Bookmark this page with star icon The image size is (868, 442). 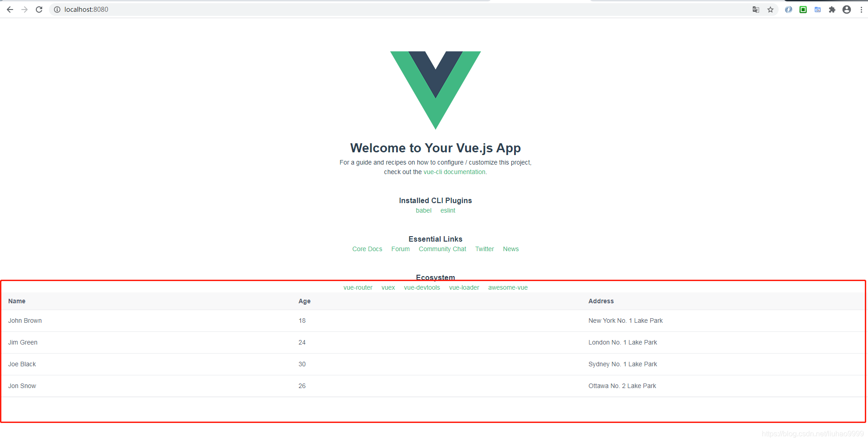tap(770, 10)
